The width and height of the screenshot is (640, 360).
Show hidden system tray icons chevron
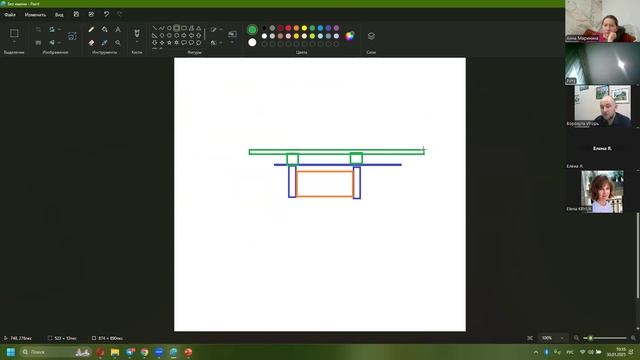(536, 352)
